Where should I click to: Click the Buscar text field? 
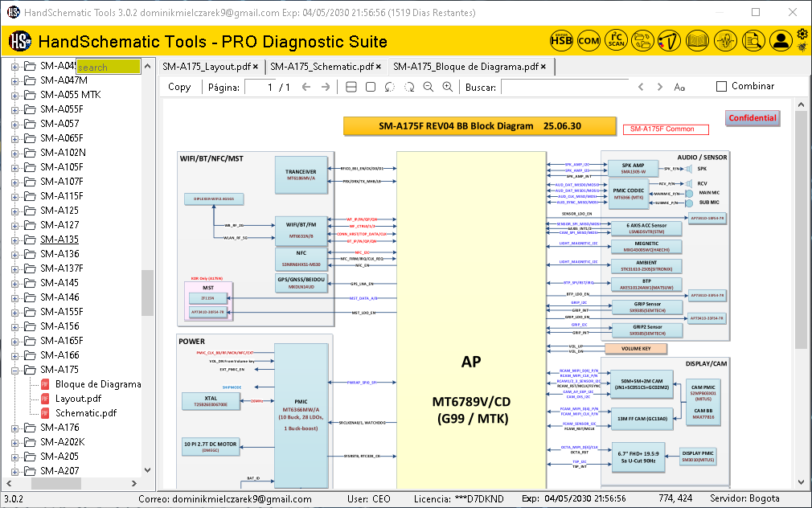coord(565,87)
